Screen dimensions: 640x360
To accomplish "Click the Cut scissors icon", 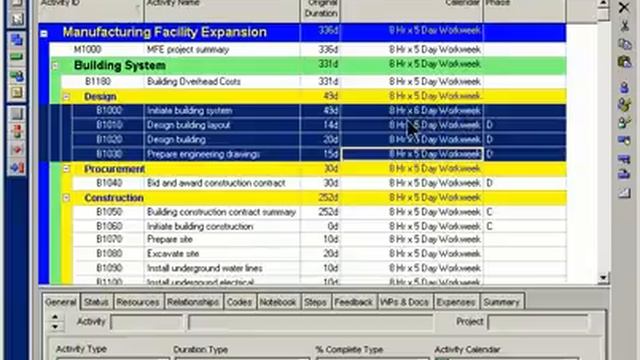I will (624, 26).
